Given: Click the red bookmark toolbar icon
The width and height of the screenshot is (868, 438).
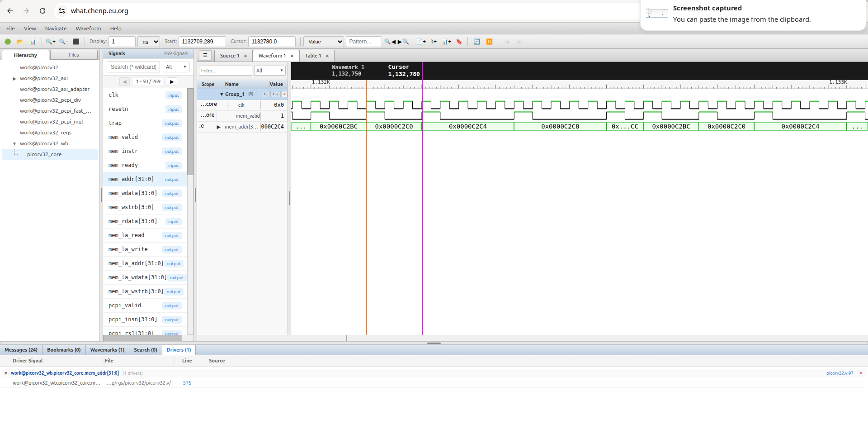Looking at the screenshot, I should click(459, 42).
